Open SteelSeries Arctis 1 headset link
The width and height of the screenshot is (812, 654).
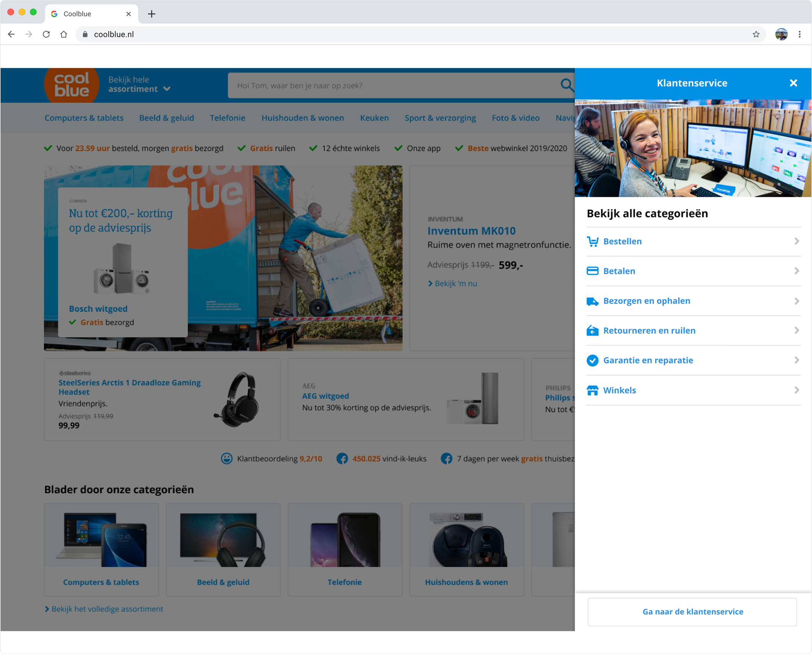(129, 387)
